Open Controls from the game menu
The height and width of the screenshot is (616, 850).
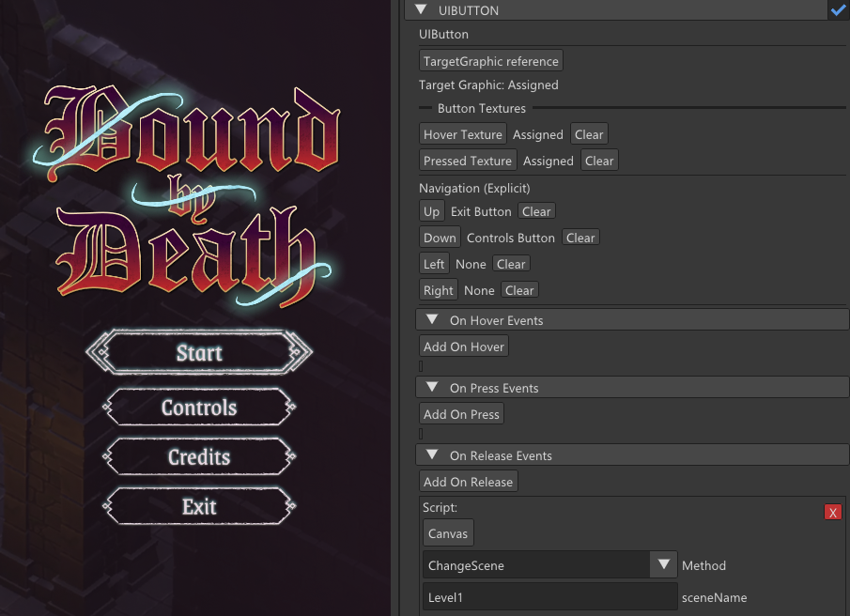tap(199, 408)
